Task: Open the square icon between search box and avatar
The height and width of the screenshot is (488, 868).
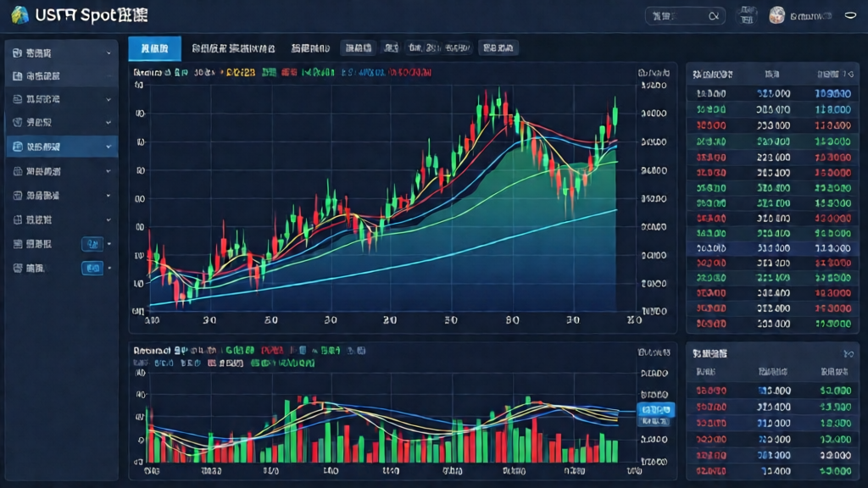Action: 747,15
